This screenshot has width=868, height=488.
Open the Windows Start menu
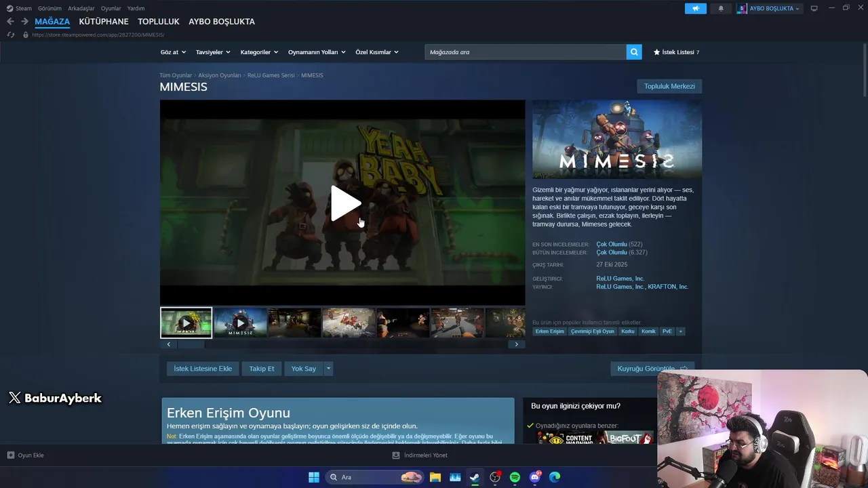click(314, 477)
